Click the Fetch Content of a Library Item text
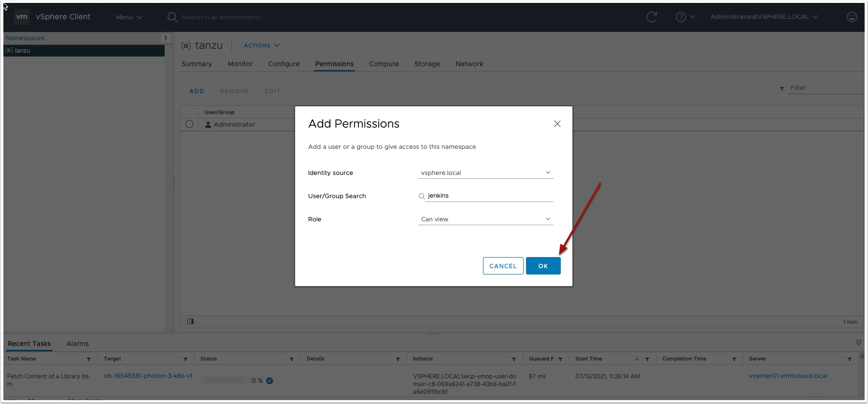Screen dimensions: 868x404 [x=48, y=380]
